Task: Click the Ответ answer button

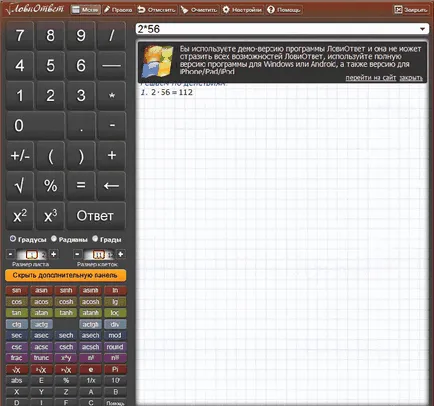Action: pyautogui.click(x=96, y=216)
